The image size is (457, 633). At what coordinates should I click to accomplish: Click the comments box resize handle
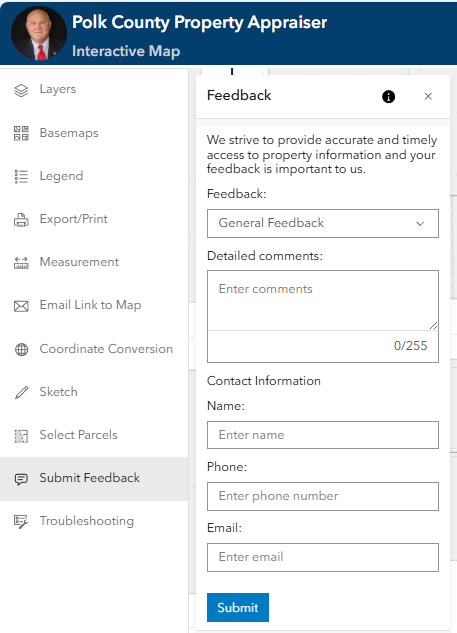pos(434,325)
